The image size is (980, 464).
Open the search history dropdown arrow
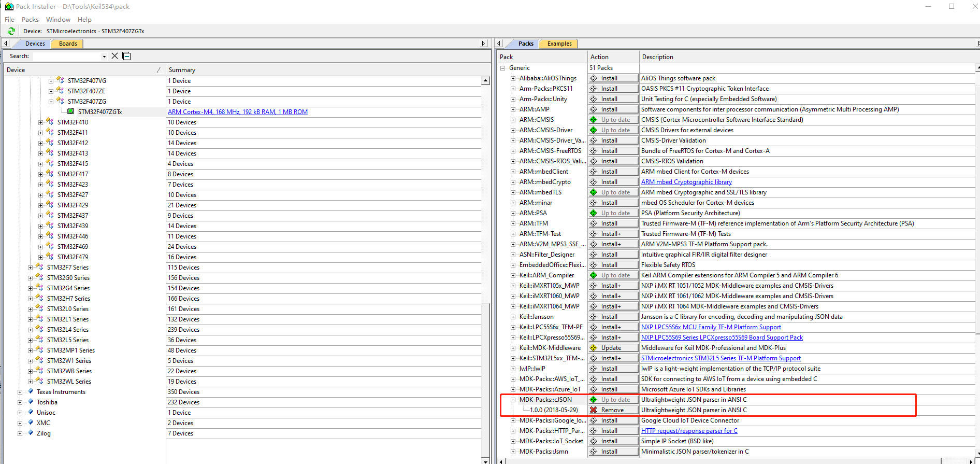point(104,57)
